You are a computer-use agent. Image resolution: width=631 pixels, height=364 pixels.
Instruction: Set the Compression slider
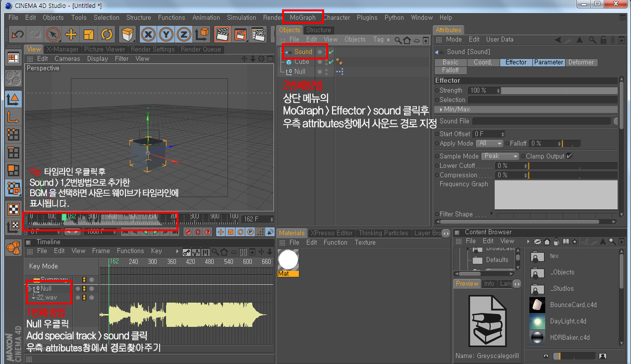click(x=573, y=175)
